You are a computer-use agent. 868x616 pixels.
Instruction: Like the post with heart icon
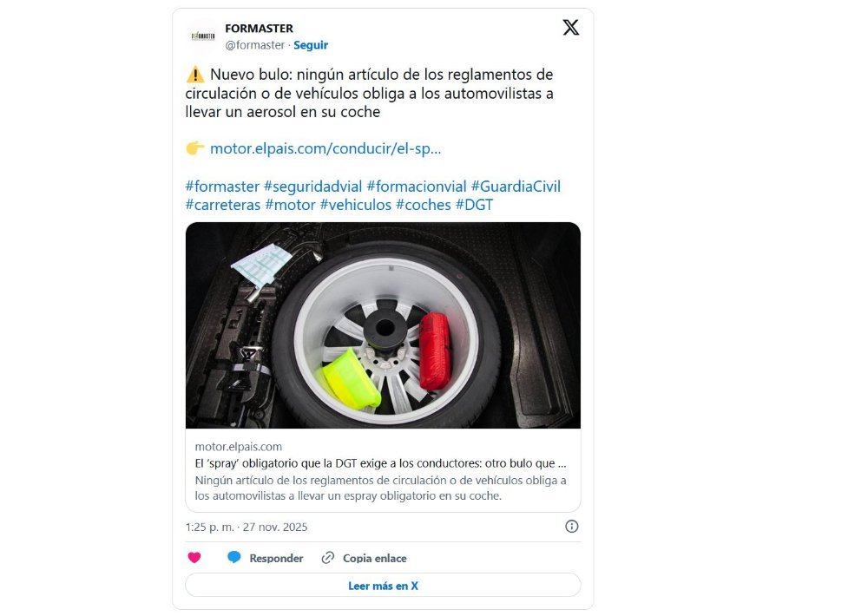[194, 557]
